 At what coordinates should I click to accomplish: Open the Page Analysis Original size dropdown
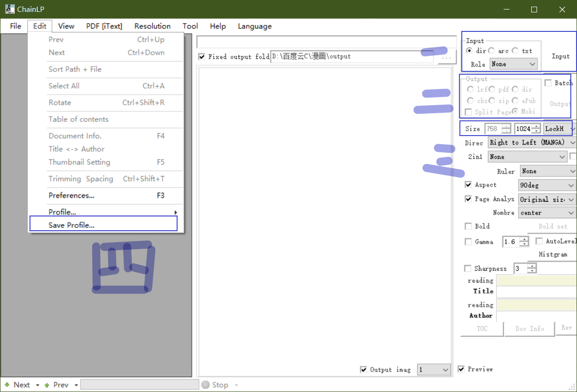click(x=547, y=200)
